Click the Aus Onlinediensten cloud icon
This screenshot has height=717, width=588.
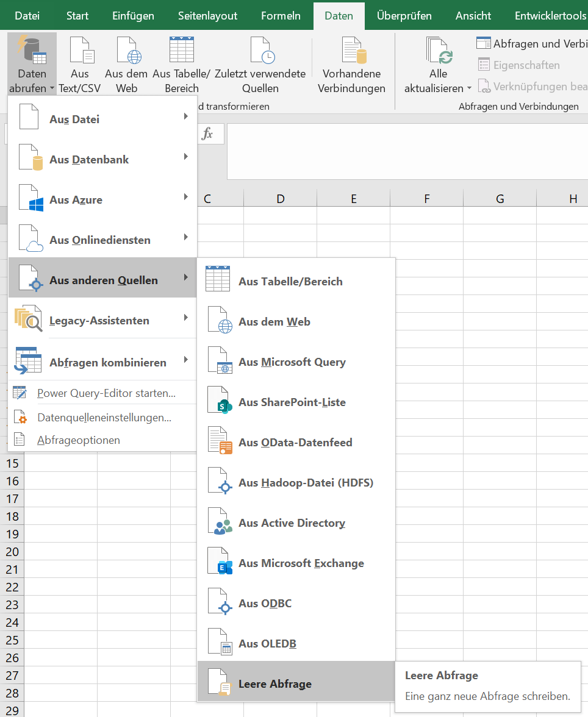coord(31,238)
